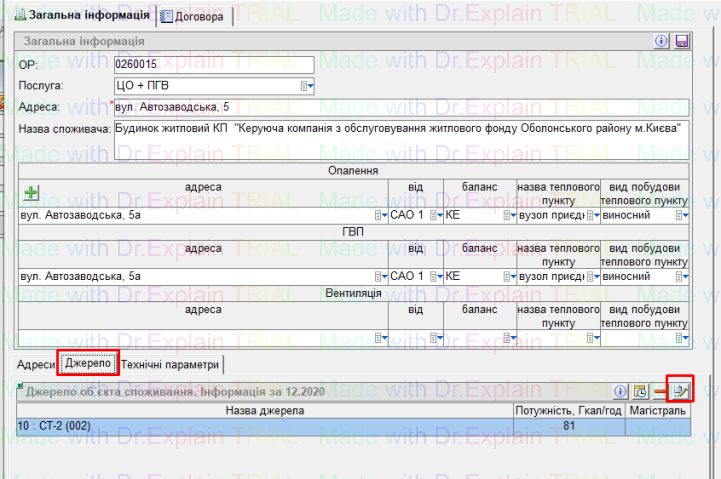Click the info icon in Загальна інформація header
This screenshot has width=721, height=479.
point(662,41)
